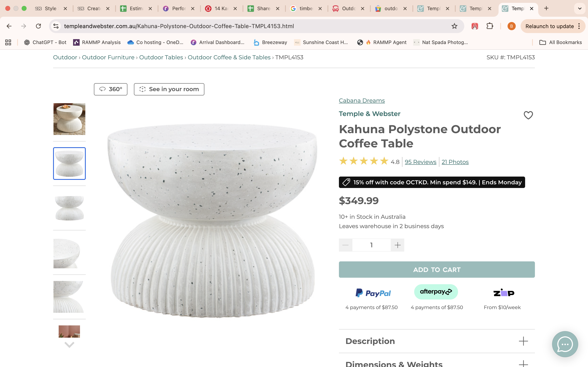Click the ADD TO CART button

tap(437, 270)
